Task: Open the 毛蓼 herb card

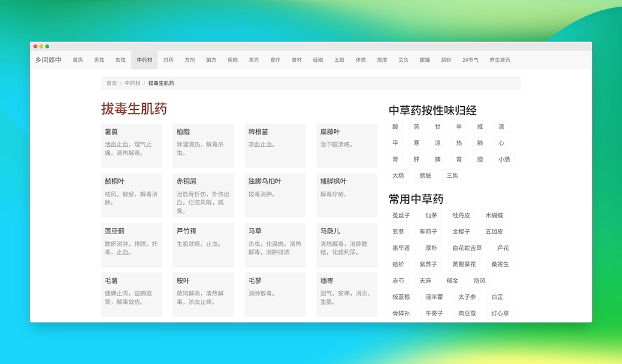Action: point(275,295)
